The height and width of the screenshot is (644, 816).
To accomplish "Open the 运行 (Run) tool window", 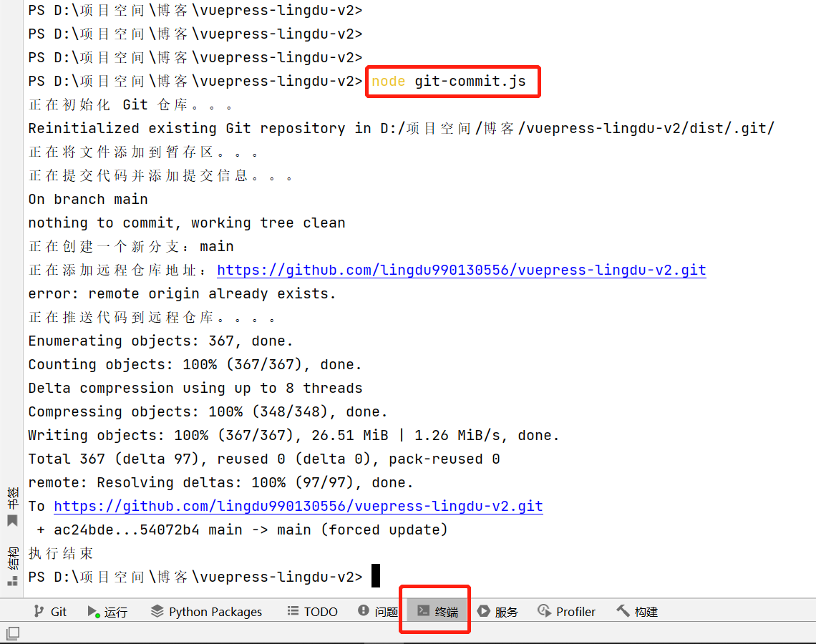I will 107,612.
